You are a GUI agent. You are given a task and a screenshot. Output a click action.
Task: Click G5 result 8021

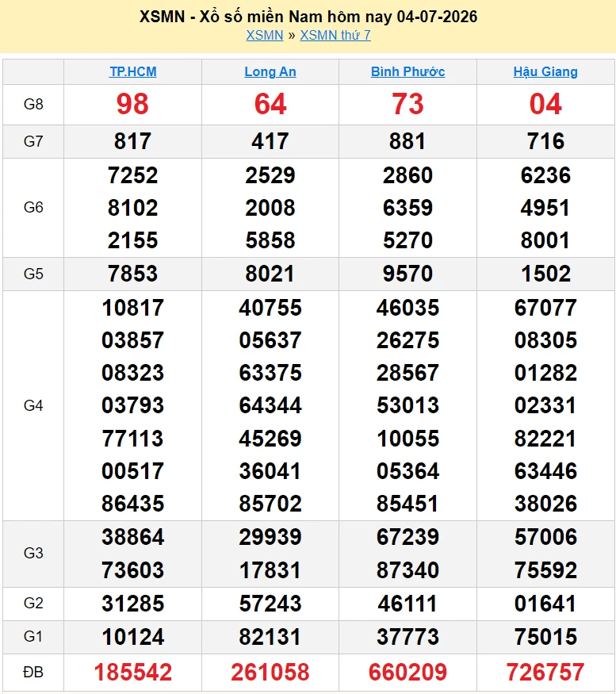[x=270, y=274]
